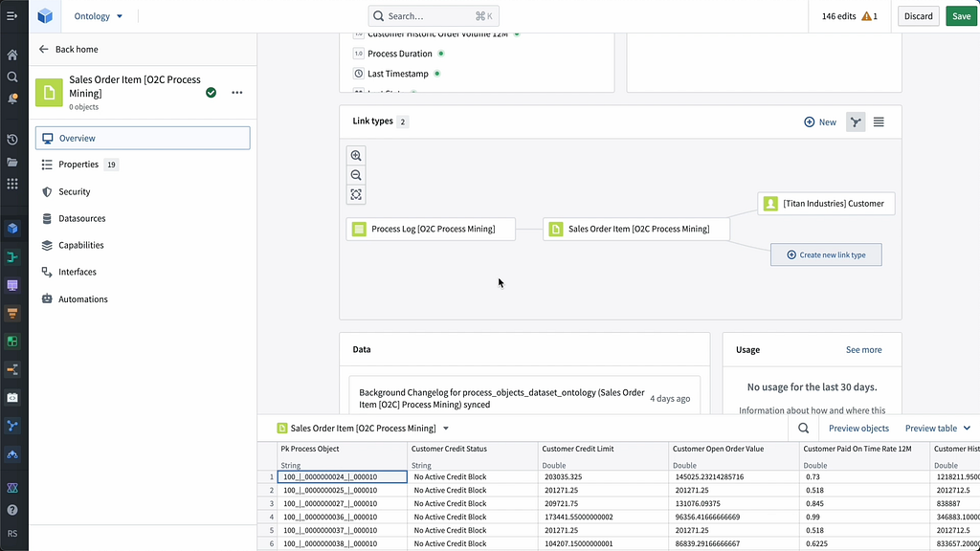Click Create new link type button
This screenshot has height=551, width=980.
point(826,254)
